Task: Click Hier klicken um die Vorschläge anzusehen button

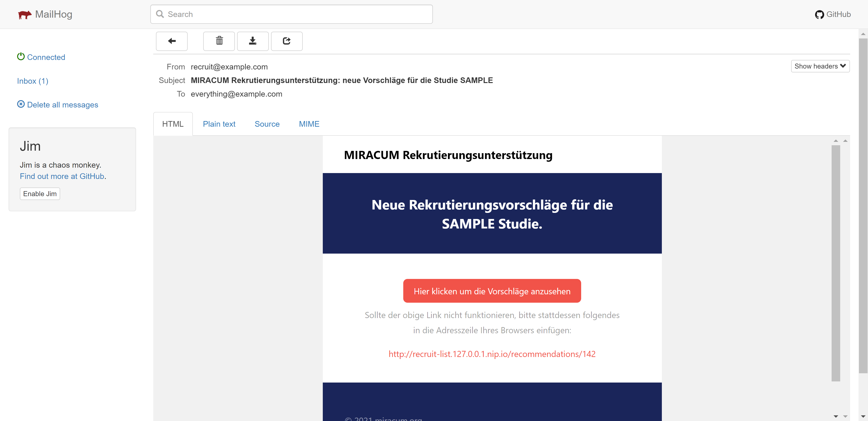Action: (492, 291)
